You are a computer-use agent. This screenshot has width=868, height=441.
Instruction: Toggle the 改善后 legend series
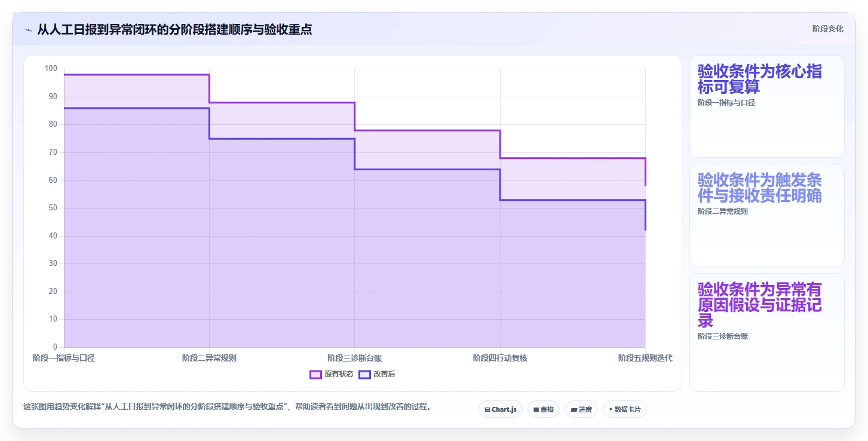pos(377,374)
